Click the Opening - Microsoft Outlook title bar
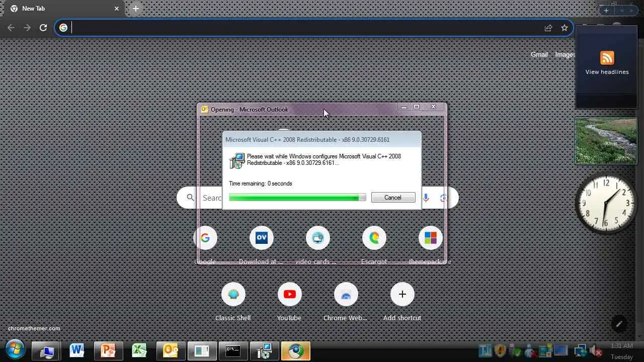The width and height of the screenshot is (644, 362). point(297,109)
